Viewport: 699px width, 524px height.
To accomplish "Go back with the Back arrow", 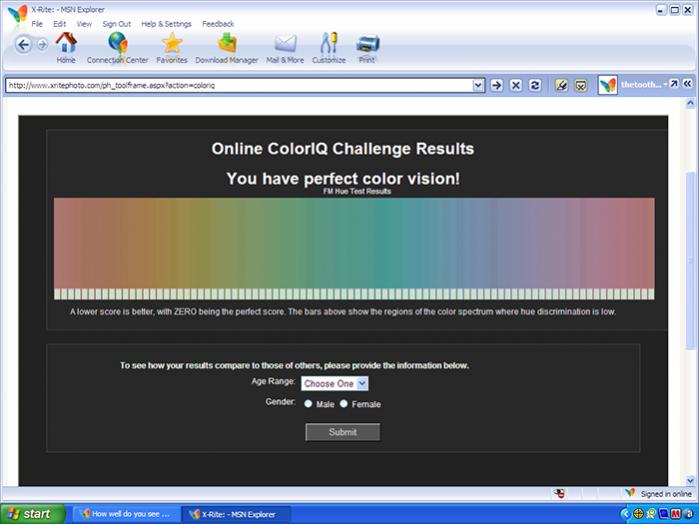I will tap(24, 45).
